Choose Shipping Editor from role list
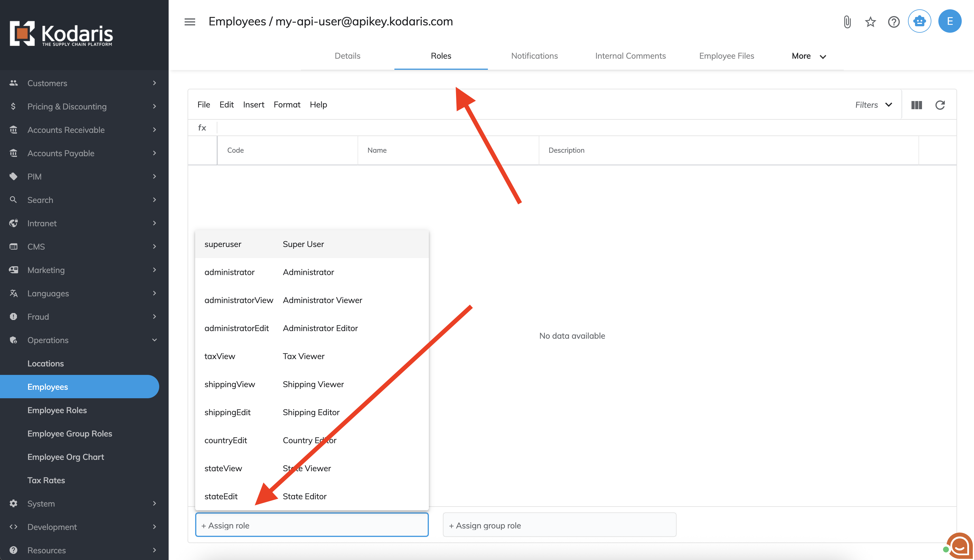This screenshot has width=974, height=560. point(311,412)
